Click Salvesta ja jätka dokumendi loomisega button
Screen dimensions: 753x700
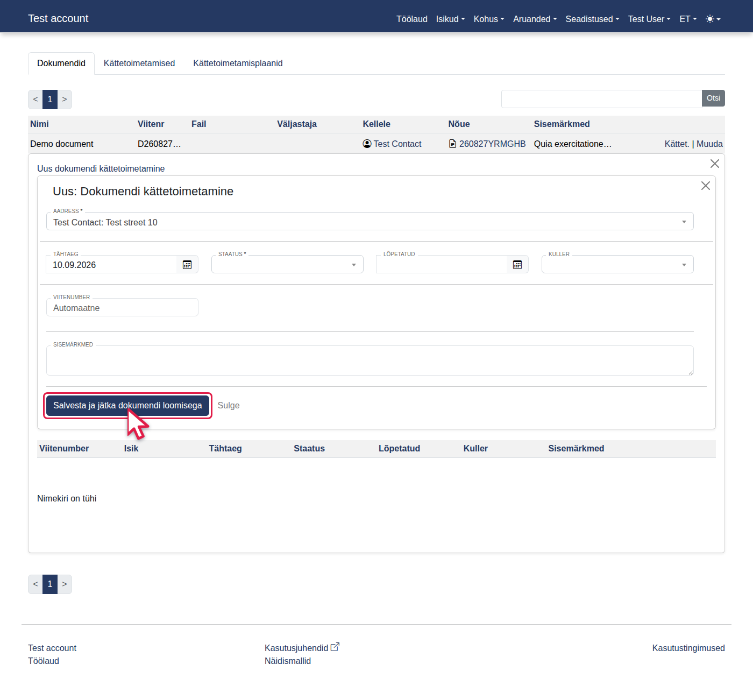click(127, 405)
